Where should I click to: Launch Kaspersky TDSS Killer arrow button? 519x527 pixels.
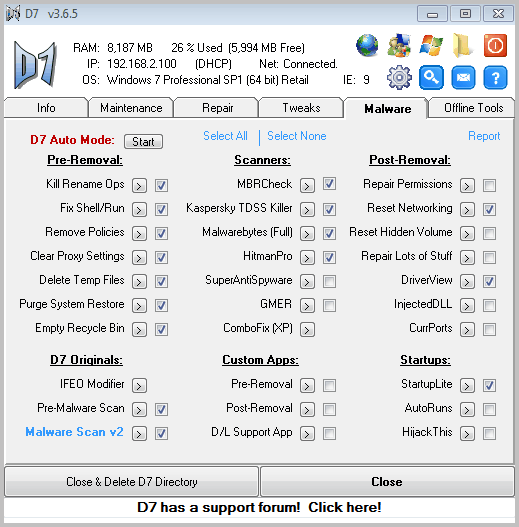(307, 209)
